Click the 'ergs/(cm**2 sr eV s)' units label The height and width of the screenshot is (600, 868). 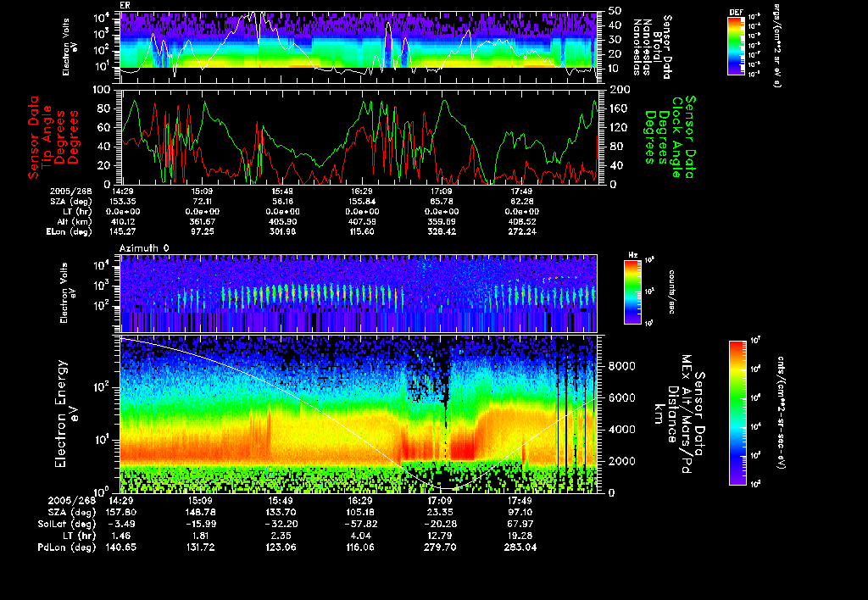[x=776, y=45]
